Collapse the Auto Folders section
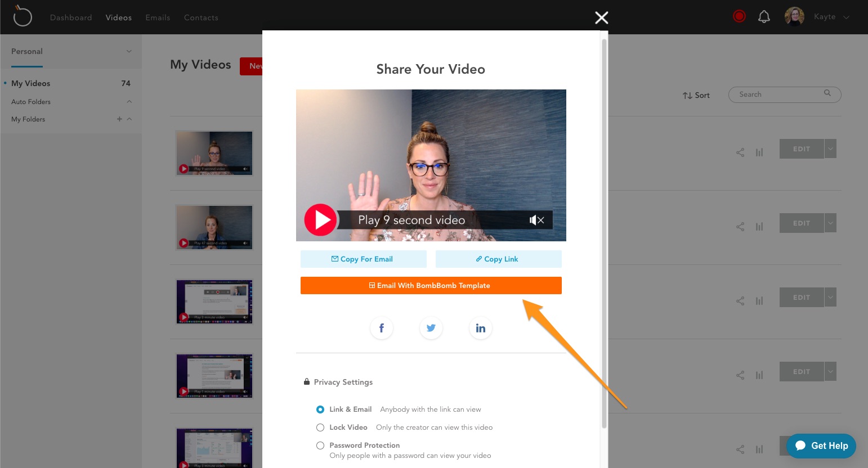 point(129,102)
